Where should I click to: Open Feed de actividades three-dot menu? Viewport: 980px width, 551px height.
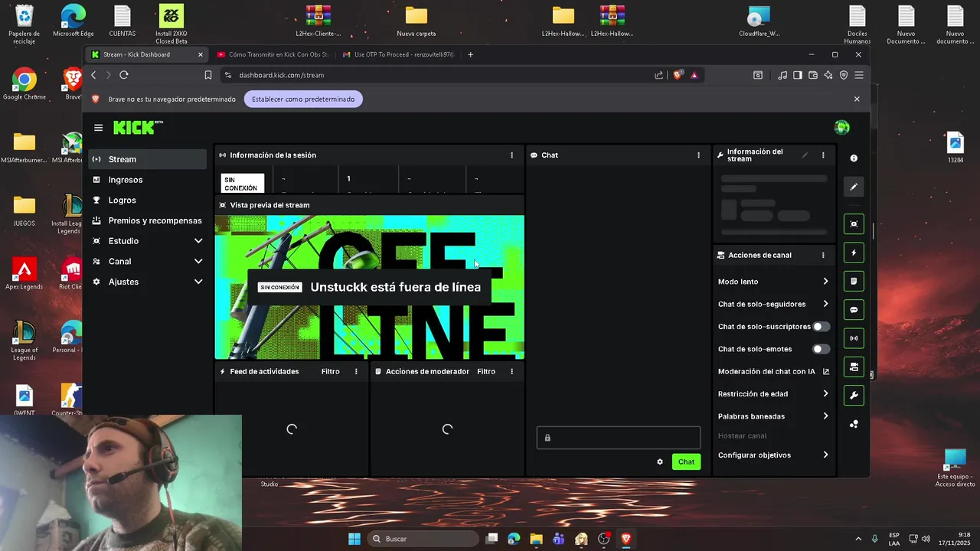(x=356, y=372)
